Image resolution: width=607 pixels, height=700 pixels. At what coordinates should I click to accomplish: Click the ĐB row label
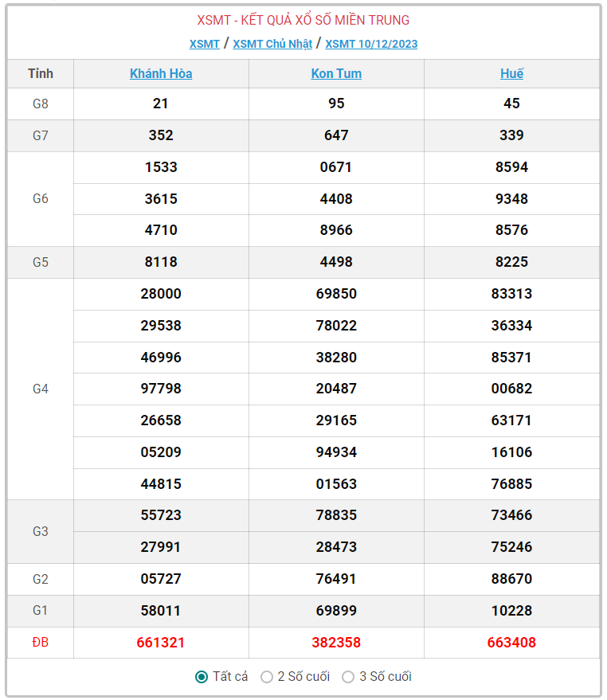[x=41, y=642]
